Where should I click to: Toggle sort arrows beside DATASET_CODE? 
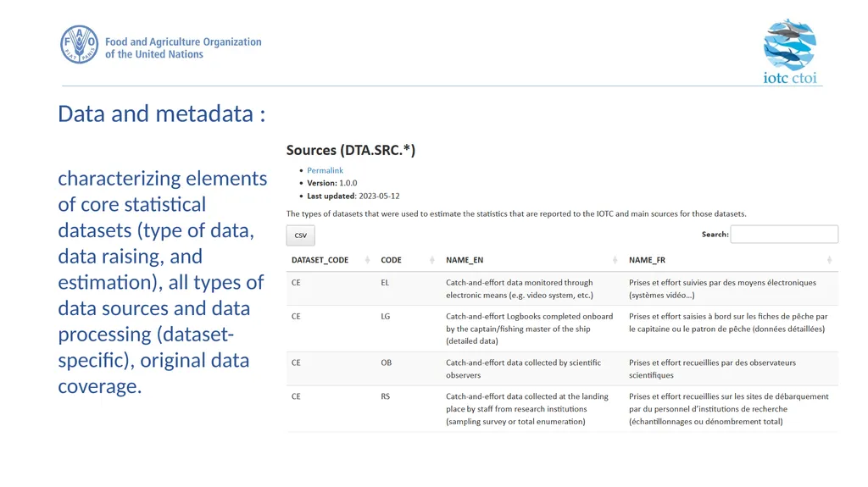point(367,260)
